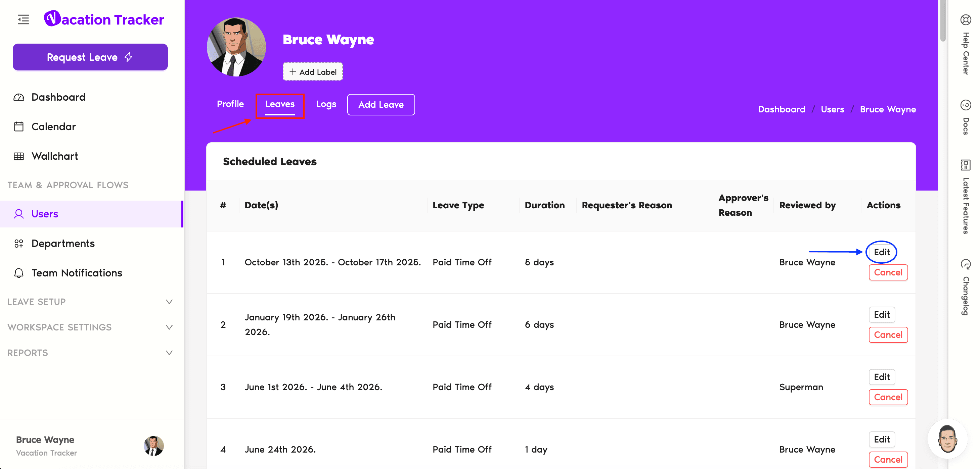This screenshot has width=980, height=469.
Task: Click Users breadcrumb link
Action: click(832, 109)
